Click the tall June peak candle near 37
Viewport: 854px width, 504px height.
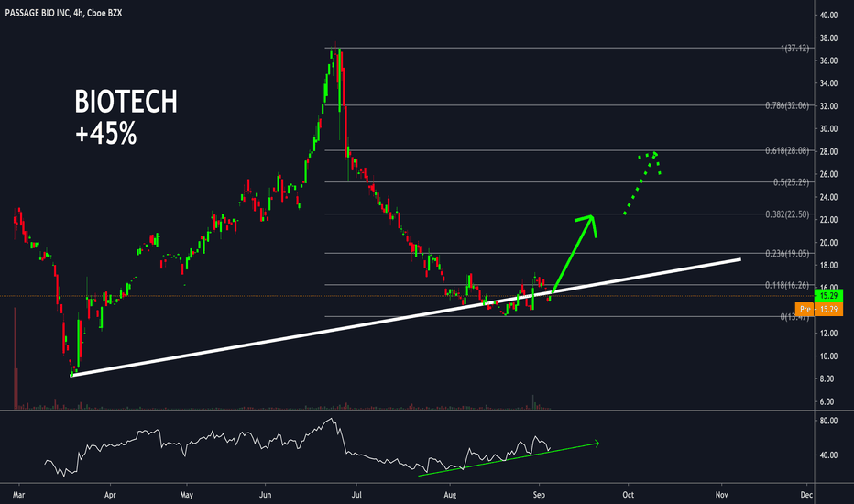pyautogui.click(x=339, y=79)
